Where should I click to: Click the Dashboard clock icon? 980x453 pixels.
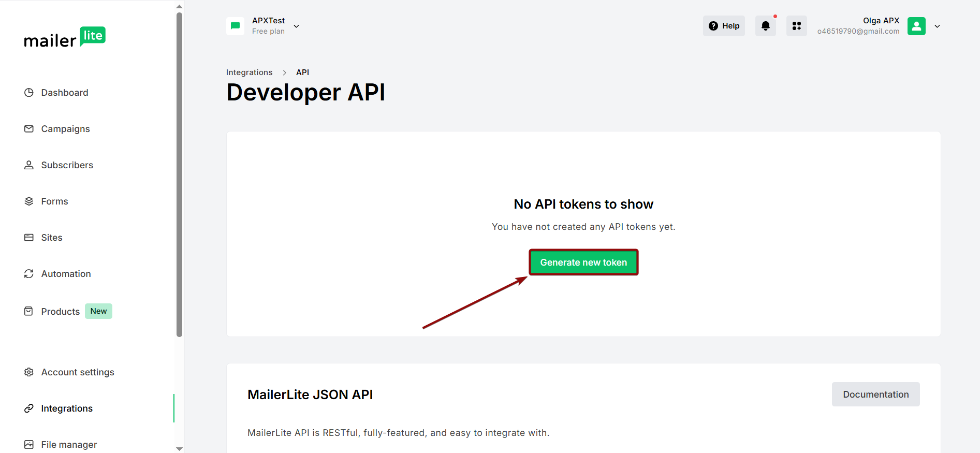(29, 93)
